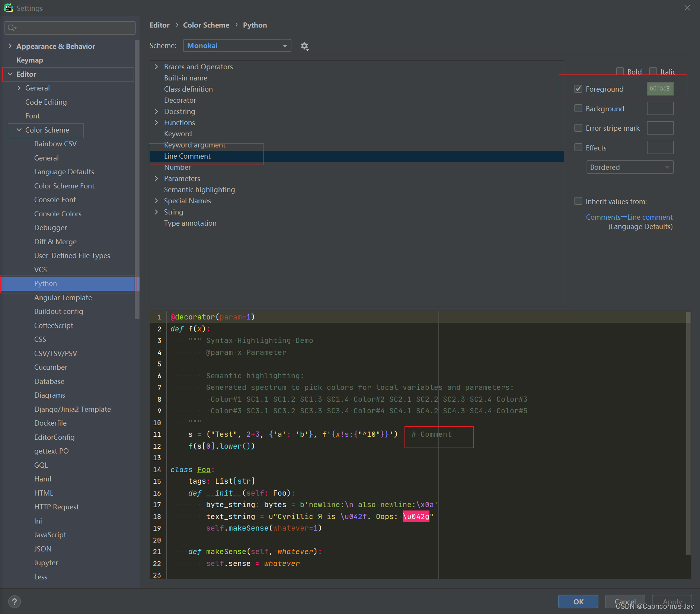Click the code preview vertical scrollbar
The height and width of the screenshot is (614, 700).
688,434
